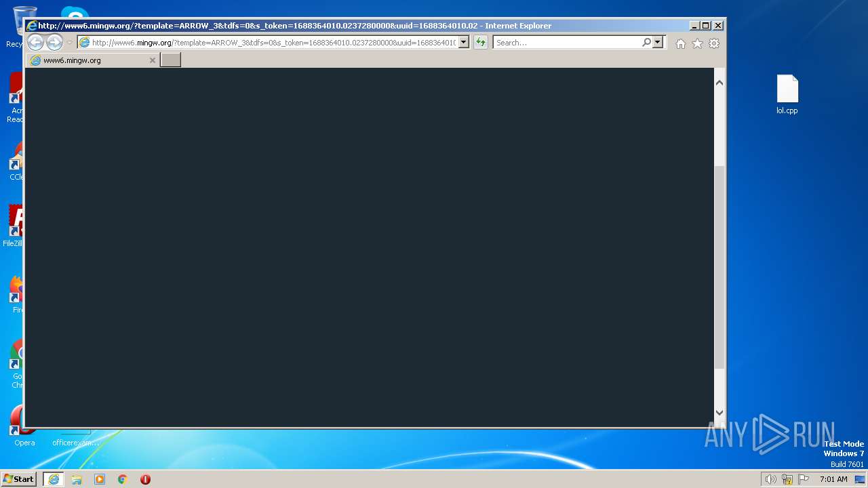
Task: Launch Windows Media Player from the taskbar
Action: click(100, 479)
